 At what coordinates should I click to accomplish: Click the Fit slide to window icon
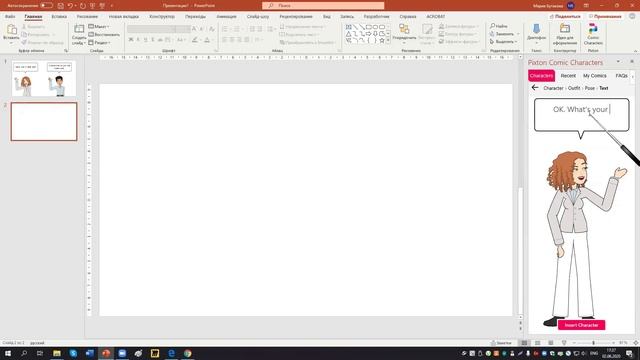pyautogui.click(x=636, y=343)
